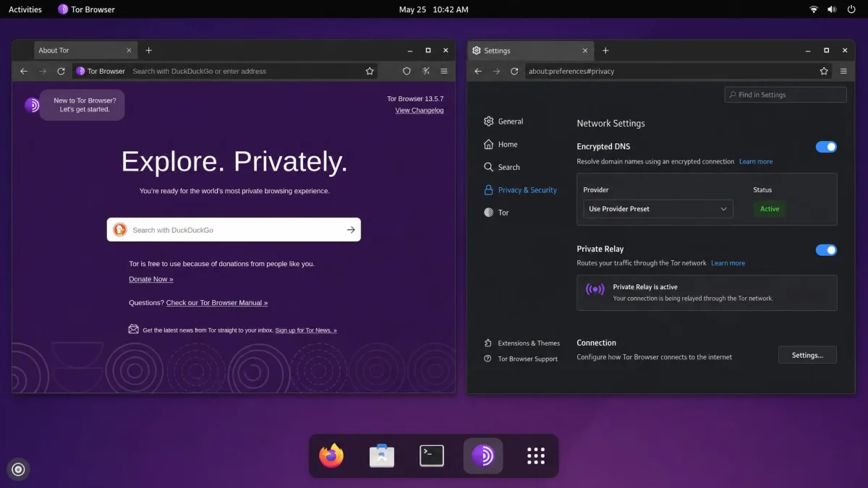Submit search with the arrow in DuckDuckGo box
This screenshot has height=488, width=868.
point(351,229)
